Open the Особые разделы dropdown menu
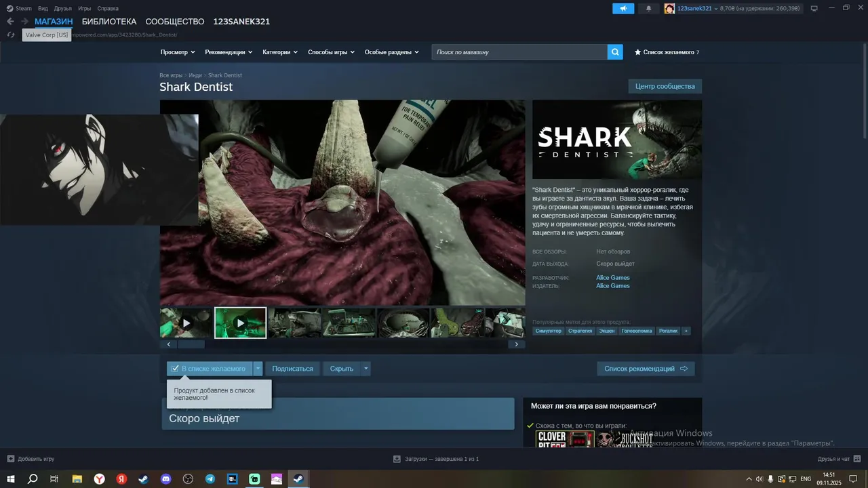 tap(391, 52)
